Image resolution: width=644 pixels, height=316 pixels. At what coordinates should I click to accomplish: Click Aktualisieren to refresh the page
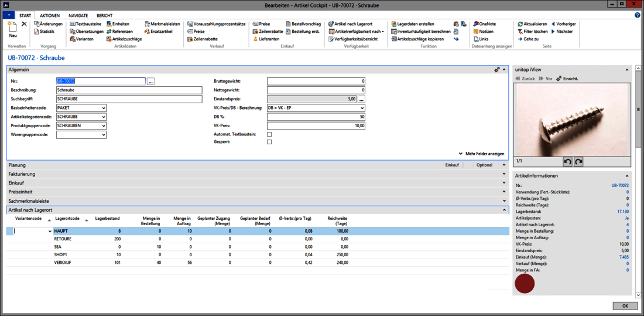click(x=535, y=24)
